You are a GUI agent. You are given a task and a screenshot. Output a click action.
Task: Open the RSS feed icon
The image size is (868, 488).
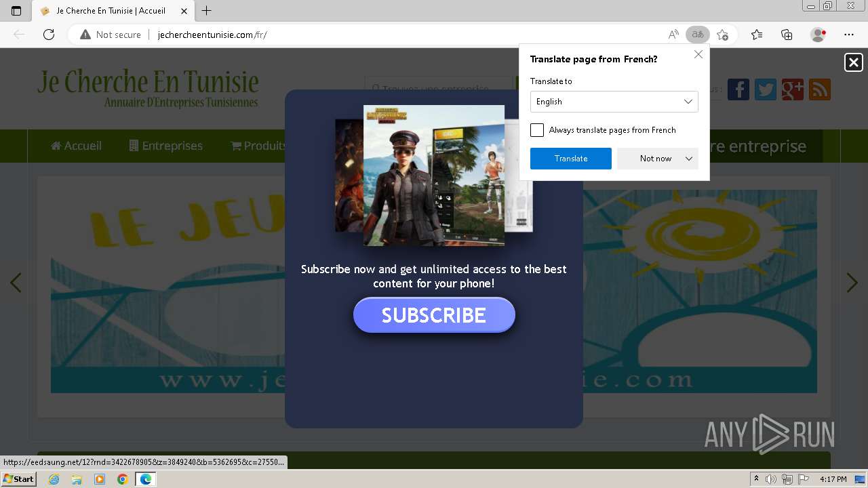[820, 89]
